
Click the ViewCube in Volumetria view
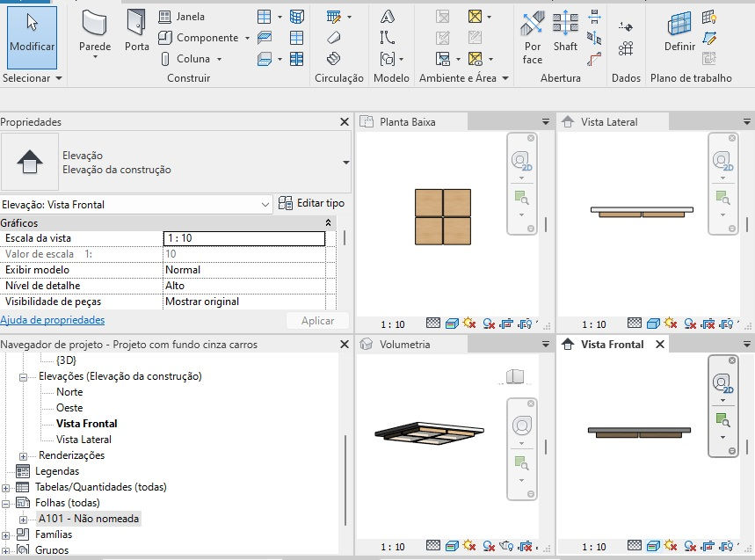click(515, 376)
